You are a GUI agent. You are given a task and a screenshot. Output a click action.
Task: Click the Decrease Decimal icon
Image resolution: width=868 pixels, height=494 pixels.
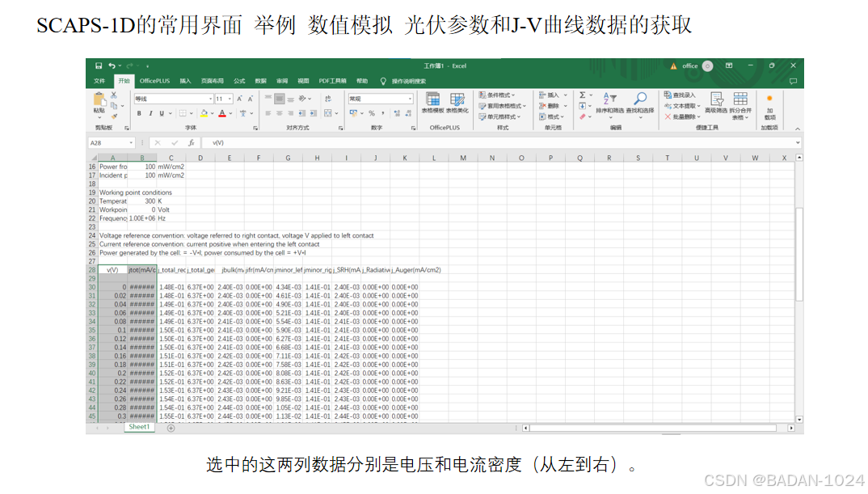click(408, 113)
